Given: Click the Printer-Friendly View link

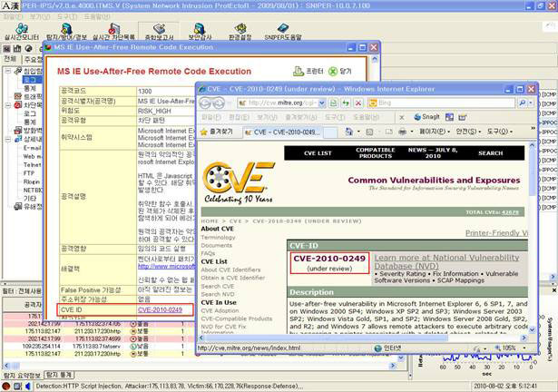Looking at the screenshot, I should click(497, 233).
